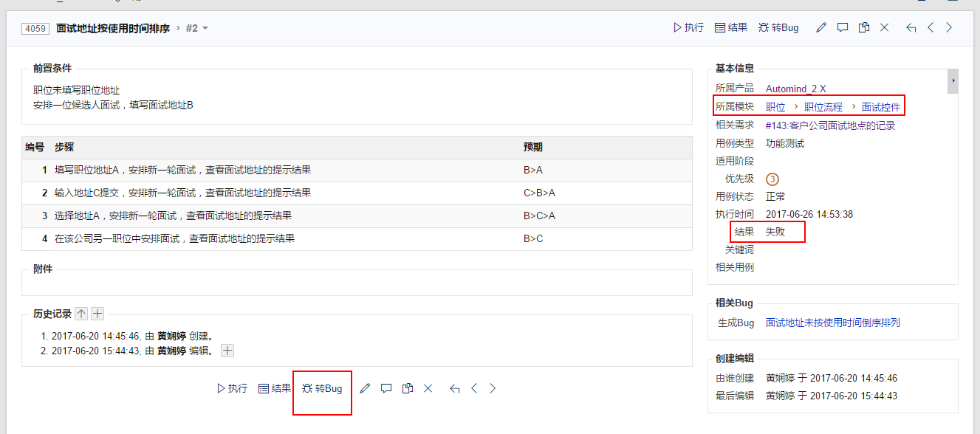The image size is (980, 434).
Task: Go to next case with top right chevron
Action: pos(950,28)
